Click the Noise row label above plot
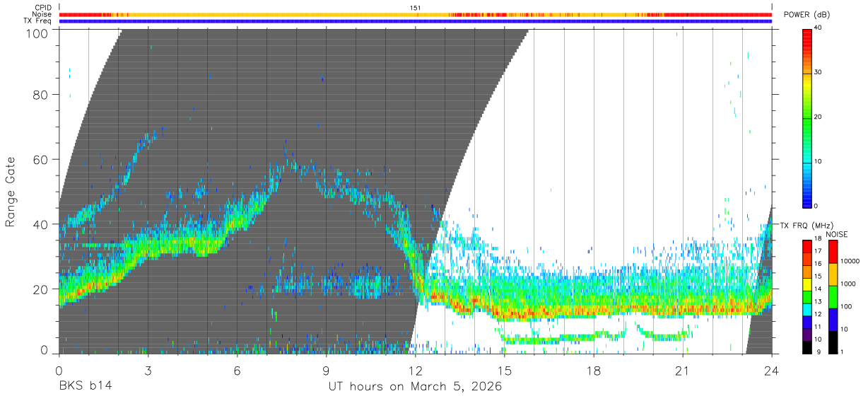Image resolution: width=868 pixels, height=401 pixels. [x=42, y=14]
